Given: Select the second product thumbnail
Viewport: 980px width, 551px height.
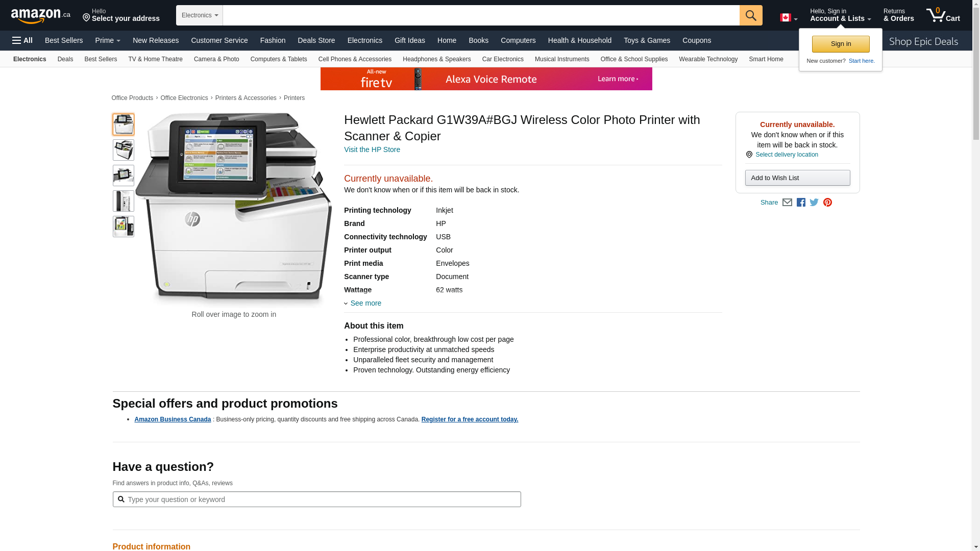Looking at the screenshot, I should pos(124,150).
